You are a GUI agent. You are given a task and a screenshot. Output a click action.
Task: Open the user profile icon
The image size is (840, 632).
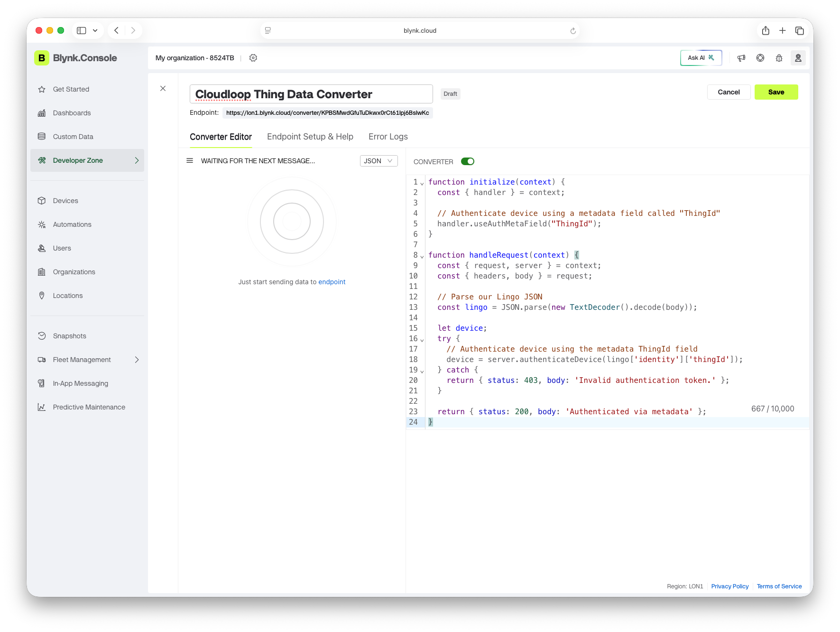[x=798, y=58]
